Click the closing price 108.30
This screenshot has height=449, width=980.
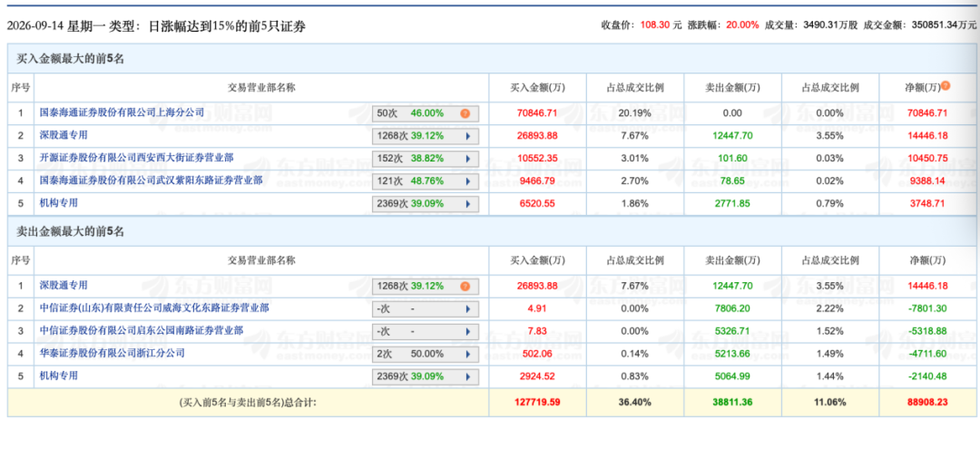(x=655, y=25)
